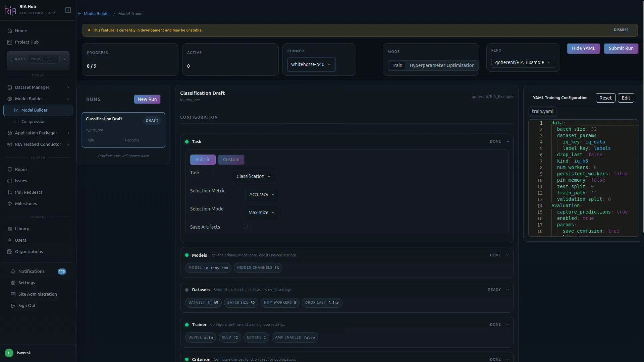Image resolution: width=644 pixels, height=362 pixels.
Task: Click the Organizations building icon
Action: point(10,252)
